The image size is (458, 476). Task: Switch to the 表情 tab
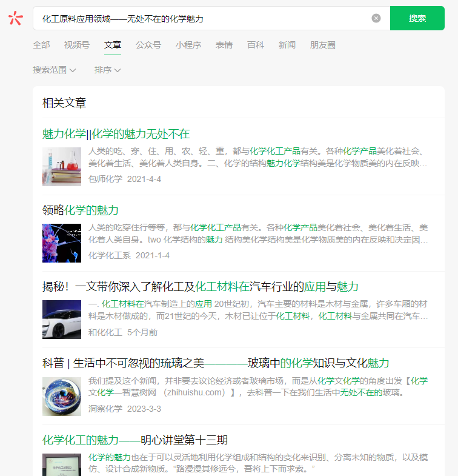point(224,45)
